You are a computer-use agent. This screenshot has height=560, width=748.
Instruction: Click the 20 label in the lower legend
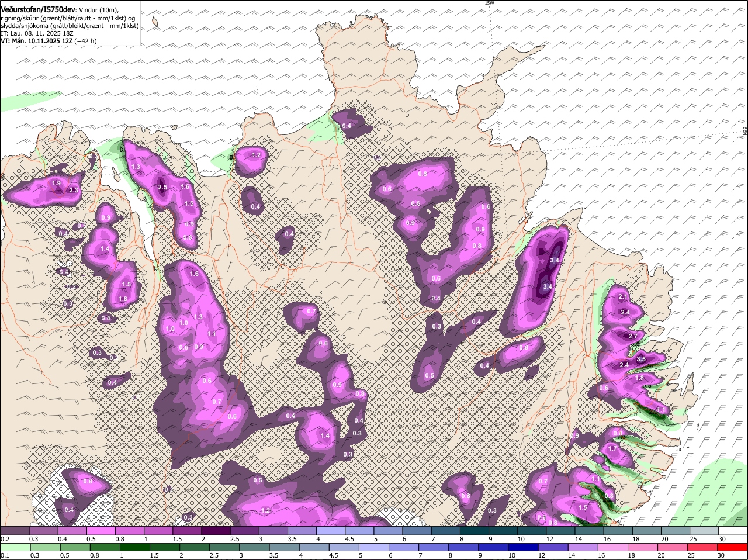click(661, 555)
